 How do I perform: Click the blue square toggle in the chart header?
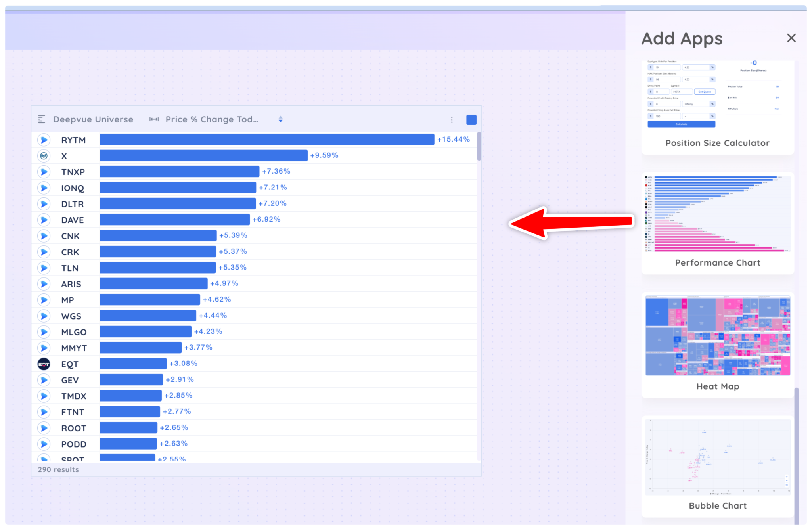(x=471, y=119)
